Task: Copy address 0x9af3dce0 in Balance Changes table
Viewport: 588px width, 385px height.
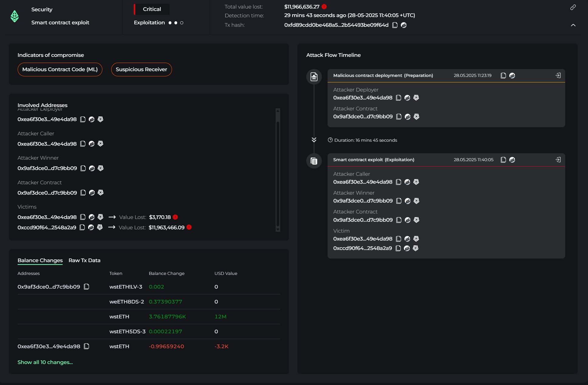Action: point(87,287)
